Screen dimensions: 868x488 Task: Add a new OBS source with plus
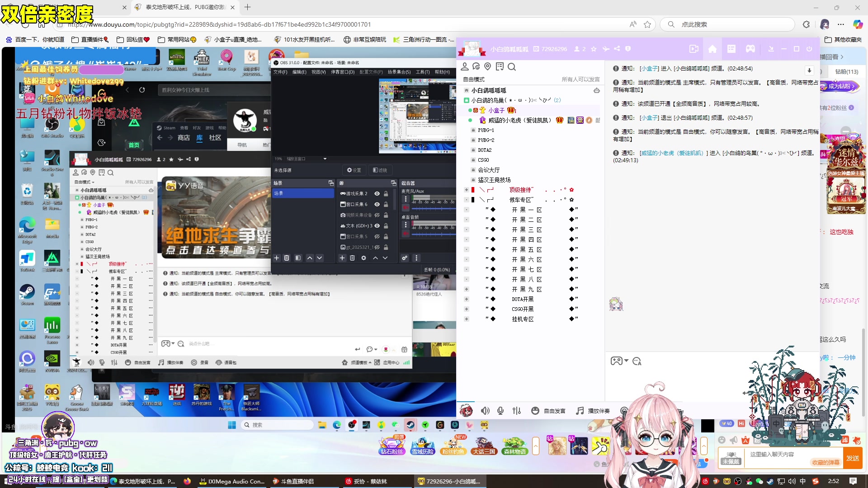coord(342,258)
